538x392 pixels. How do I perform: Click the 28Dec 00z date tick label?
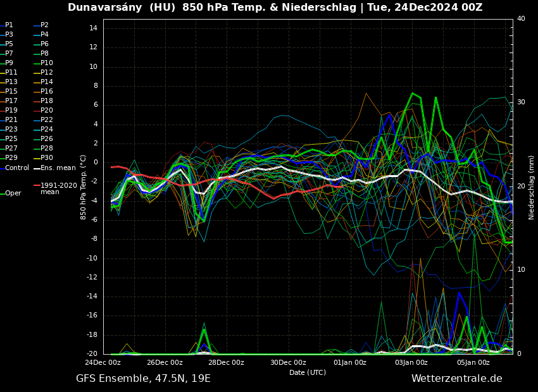click(x=226, y=363)
